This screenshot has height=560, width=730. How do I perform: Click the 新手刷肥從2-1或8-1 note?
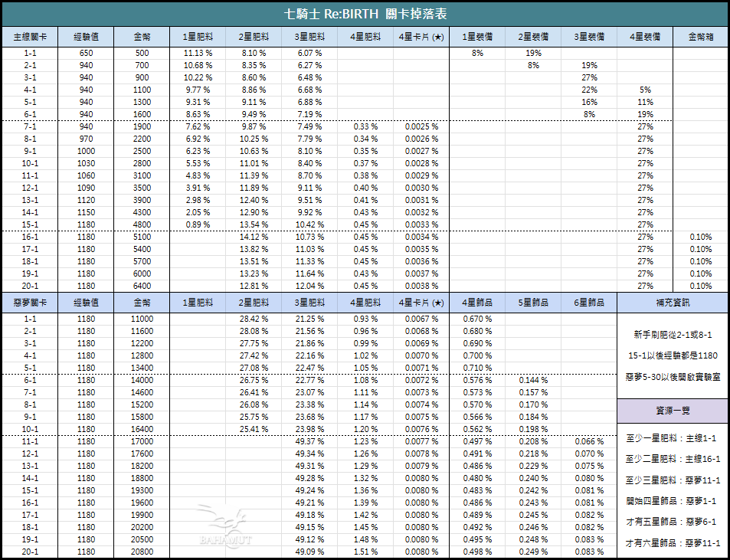pos(673,335)
